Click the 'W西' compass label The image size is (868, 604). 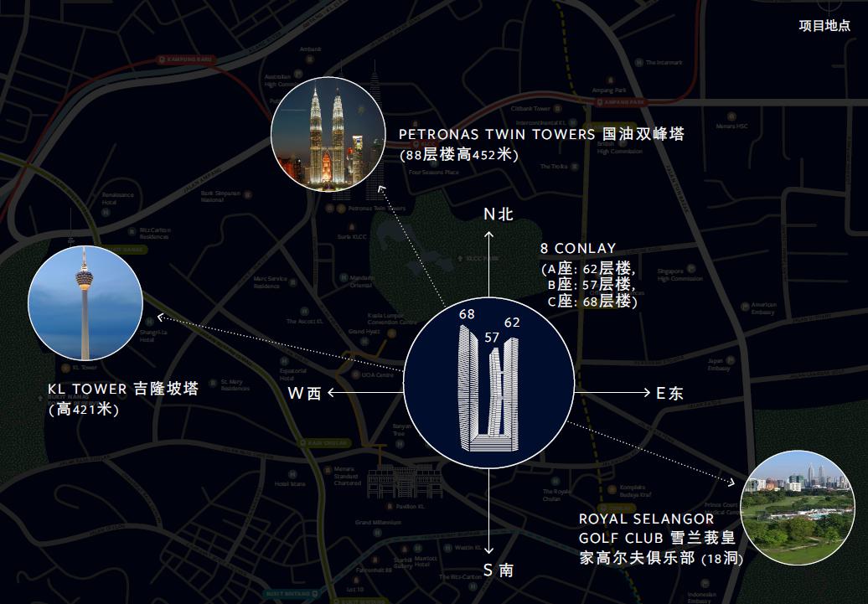click(304, 393)
